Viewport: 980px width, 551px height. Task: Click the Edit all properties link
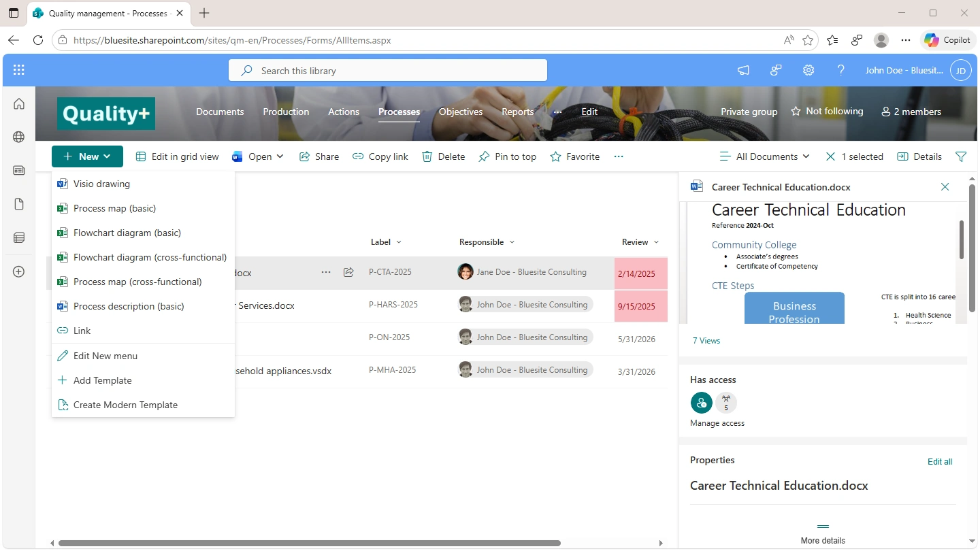[x=939, y=461]
